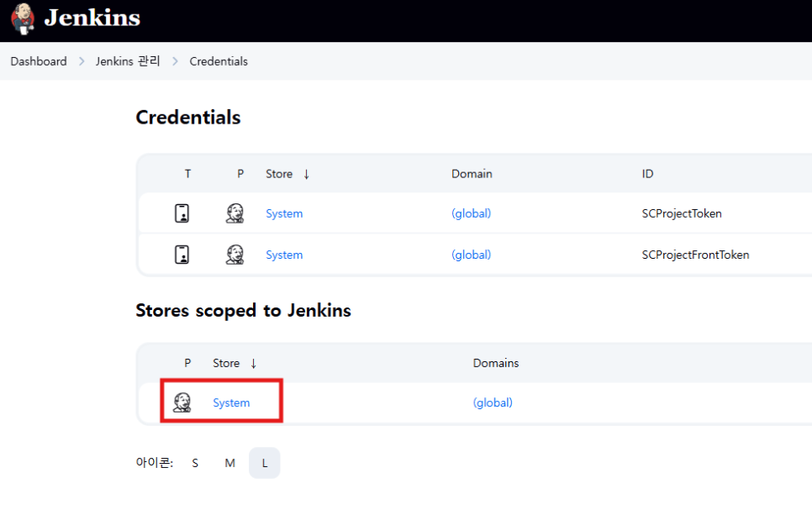Image resolution: width=812 pixels, height=515 pixels.
Task: Click Jenkins provider icon in SCProjectFrontToken row
Action: pyautogui.click(x=235, y=255)
